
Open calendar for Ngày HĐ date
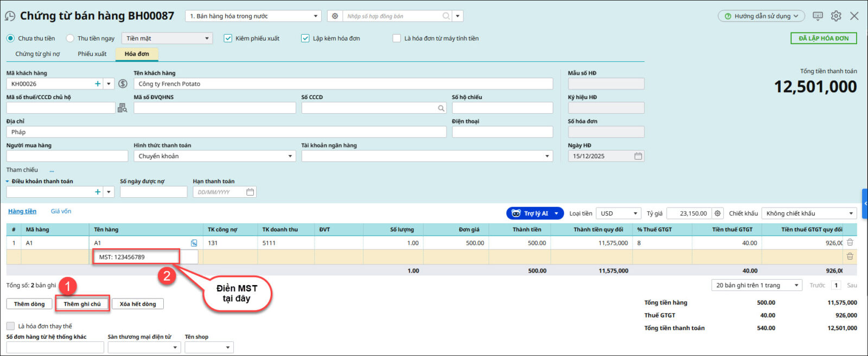click(x=638, y=156)
